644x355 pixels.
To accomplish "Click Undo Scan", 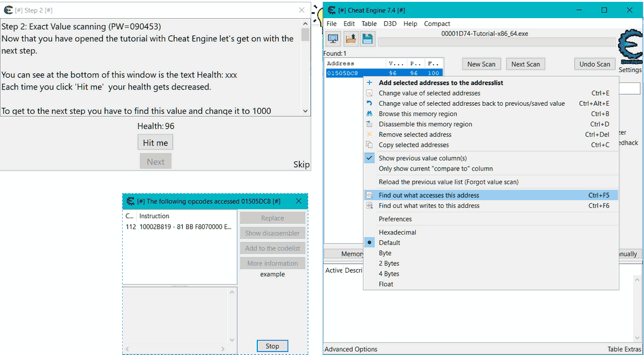I will (594, 64).
